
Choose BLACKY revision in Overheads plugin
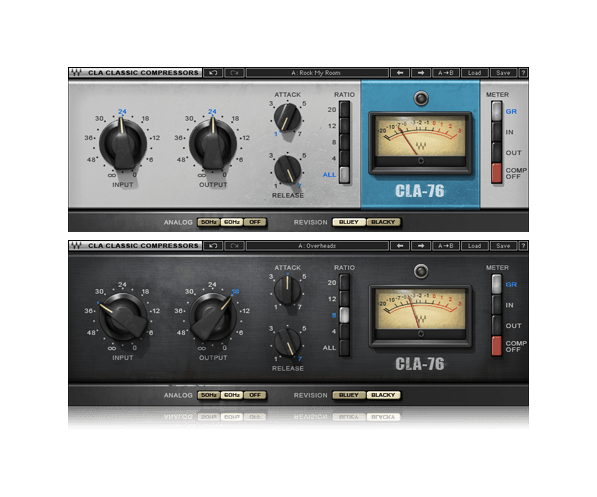pos(383,395)
